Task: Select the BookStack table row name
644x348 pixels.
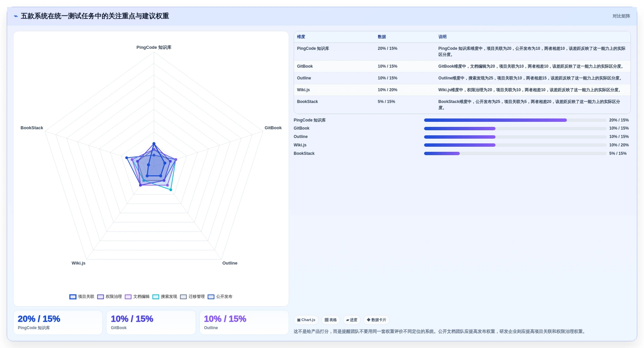Action: pos(307,102)
